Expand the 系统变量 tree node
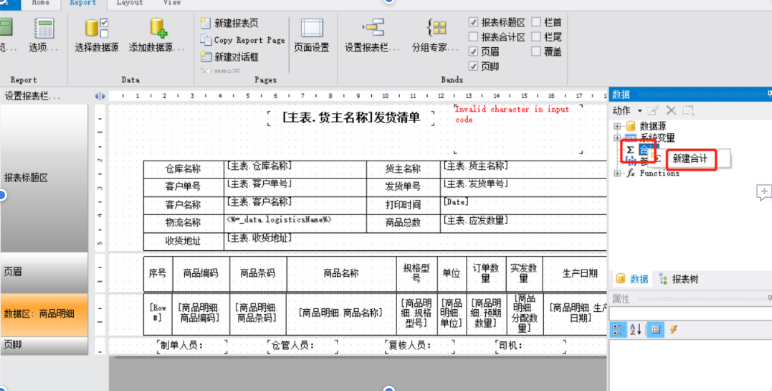Image resolution: width=772 pixels, height=391 pixels. click(x=617, y=138)
